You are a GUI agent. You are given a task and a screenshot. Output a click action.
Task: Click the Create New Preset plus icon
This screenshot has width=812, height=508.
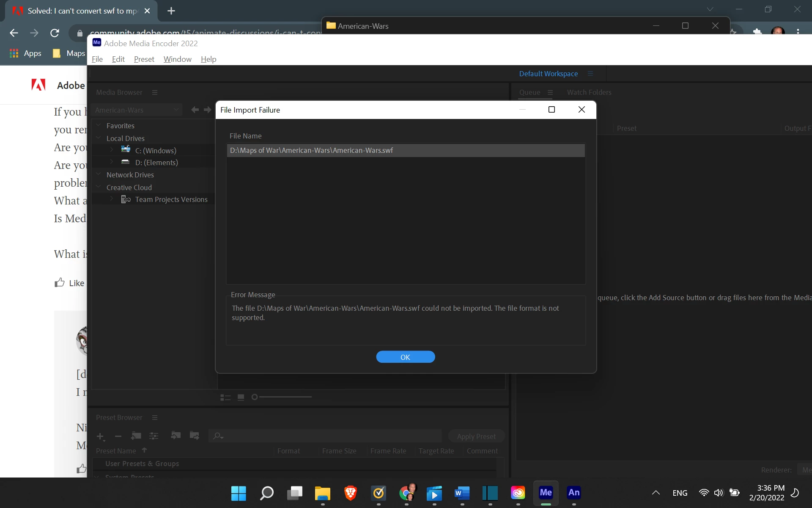point(100,436)
